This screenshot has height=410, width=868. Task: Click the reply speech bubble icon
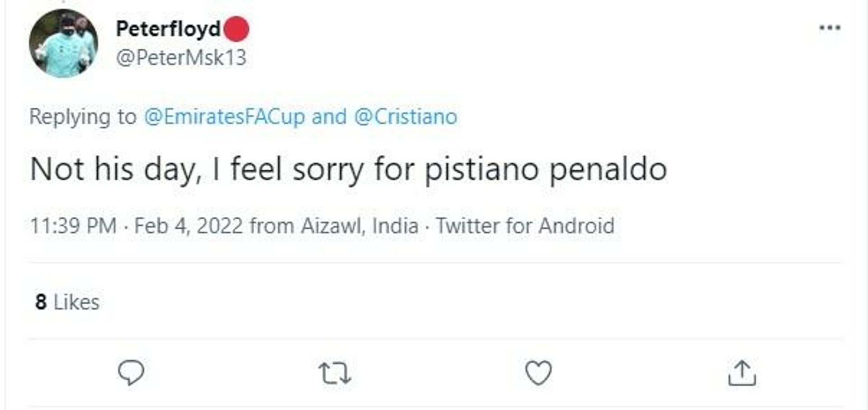coord(131,372)
